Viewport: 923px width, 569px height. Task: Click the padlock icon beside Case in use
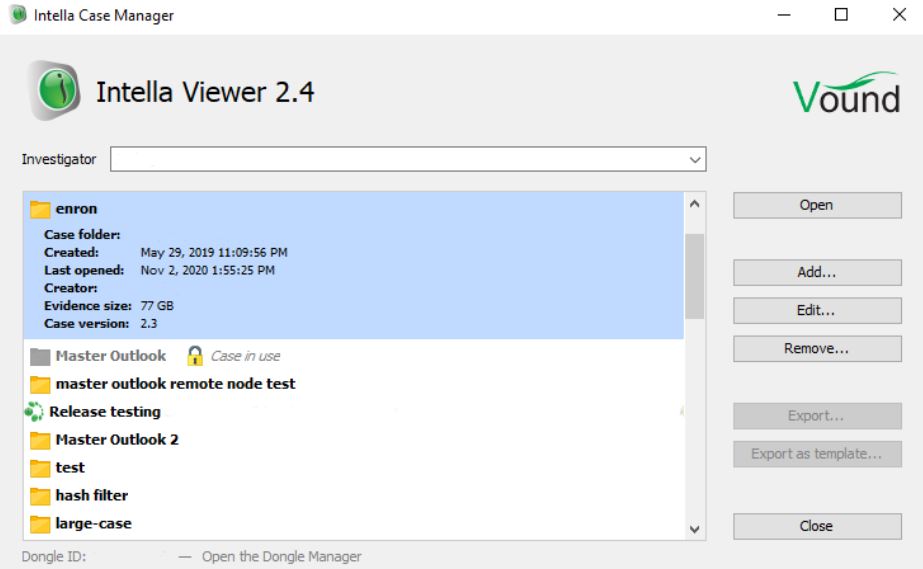point(195,355)
